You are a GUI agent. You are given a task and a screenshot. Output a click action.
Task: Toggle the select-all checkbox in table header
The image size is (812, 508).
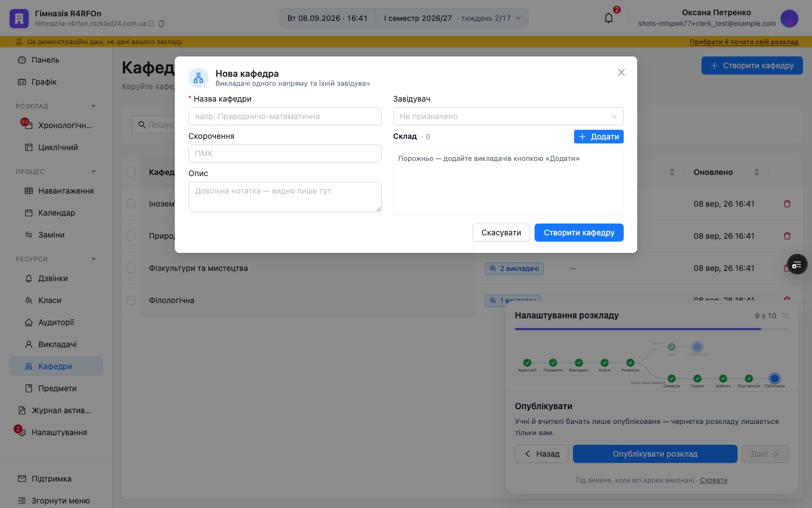pyautogui.click(x=131, y=172)
